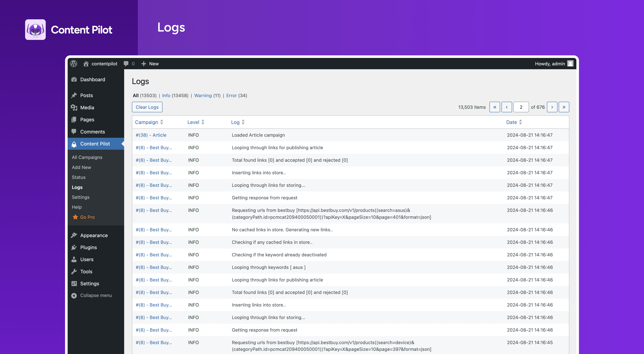This screenshot has height=354, width=644.
Task: Click Collapse menu text
Action: (96, 295)
